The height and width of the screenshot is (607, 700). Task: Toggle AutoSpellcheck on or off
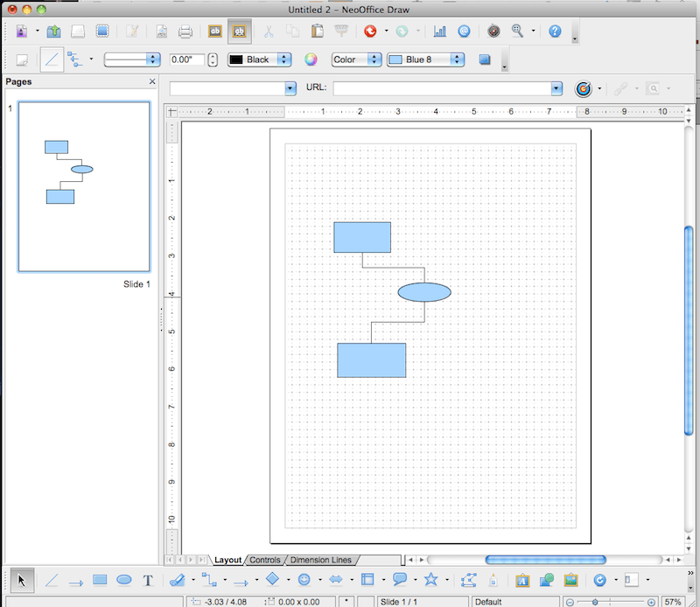(238, 31)
